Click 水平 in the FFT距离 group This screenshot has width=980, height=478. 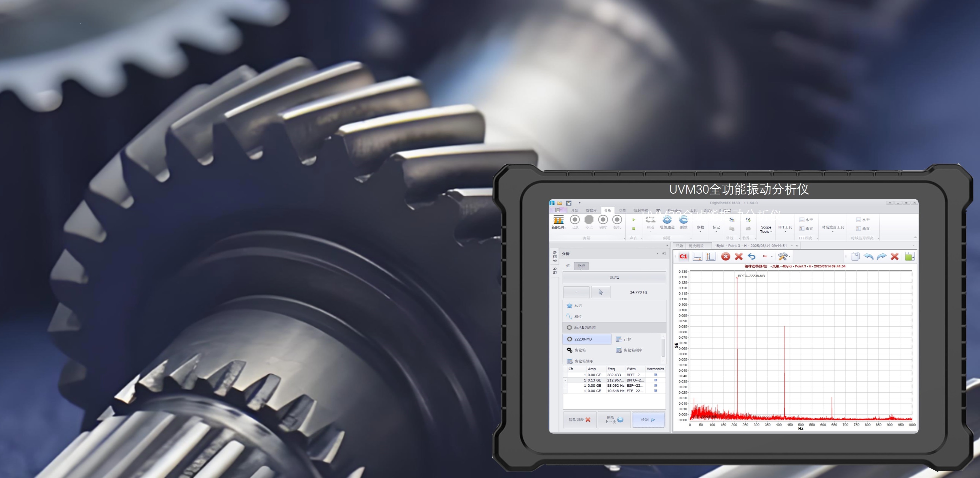click(806, 220)
